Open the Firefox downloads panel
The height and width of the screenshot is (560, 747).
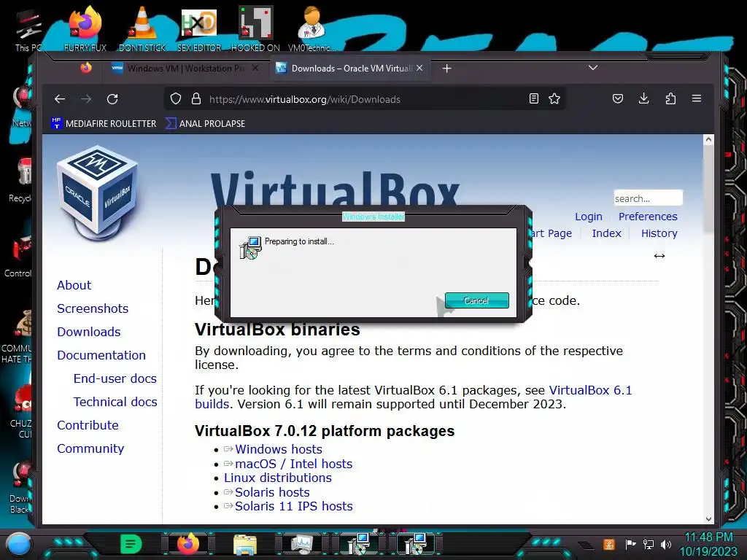643,98
